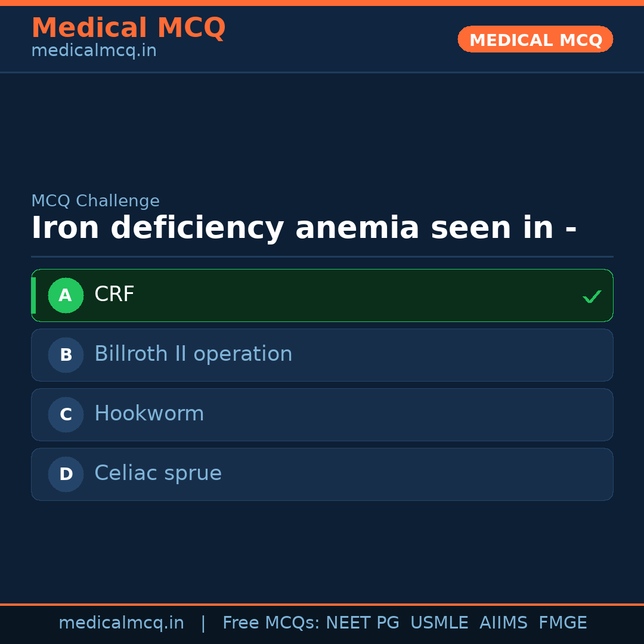Viewport: 644px width, 644px height.
Task: Select the letter C option circle
Action: point(66,414)
